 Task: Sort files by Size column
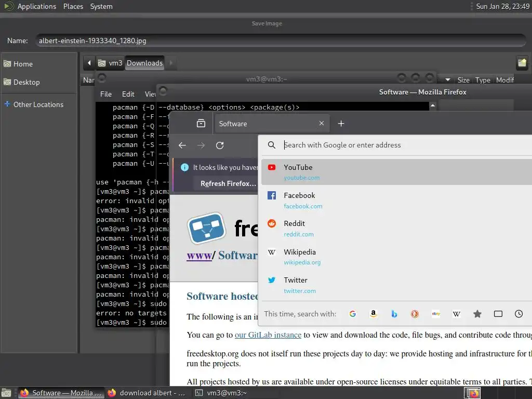click(x=463, y=80)
